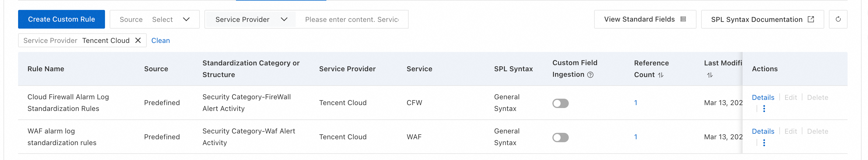Click the filter content search field
Image resolution: width=868 pixels, height=160 pixels.
point(351,20)
